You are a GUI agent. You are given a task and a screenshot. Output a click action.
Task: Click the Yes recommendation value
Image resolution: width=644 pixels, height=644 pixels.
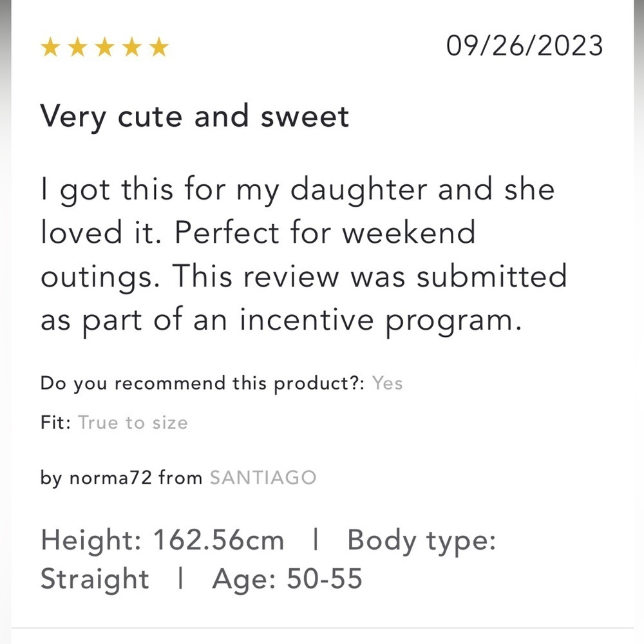coord(387,383)
